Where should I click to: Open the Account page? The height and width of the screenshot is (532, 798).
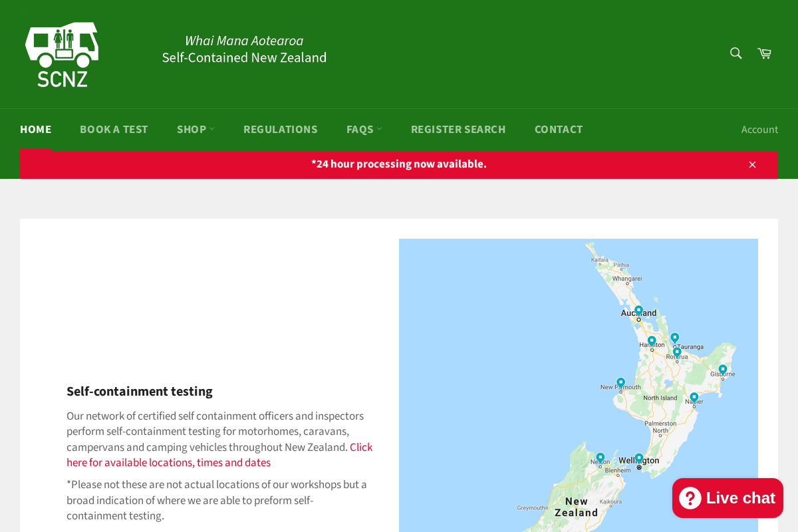pos(759,129)
